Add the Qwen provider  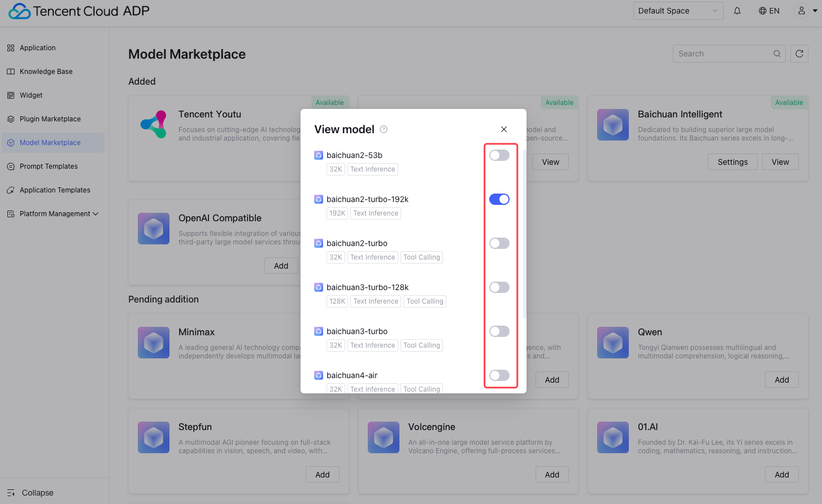click(x=782, y=380)
